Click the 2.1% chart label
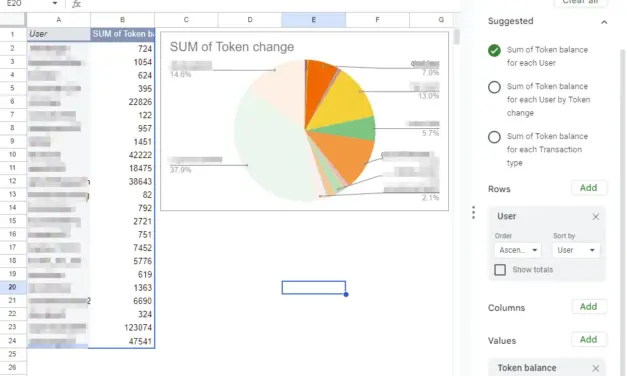This screenshot has width=627, height=376. tap(431, 198)
